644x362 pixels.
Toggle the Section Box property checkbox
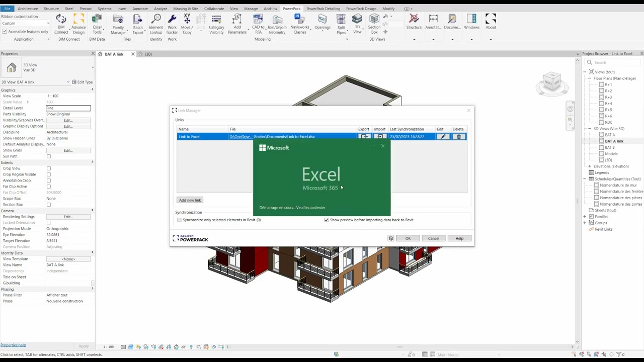click(x=49, y=205)
